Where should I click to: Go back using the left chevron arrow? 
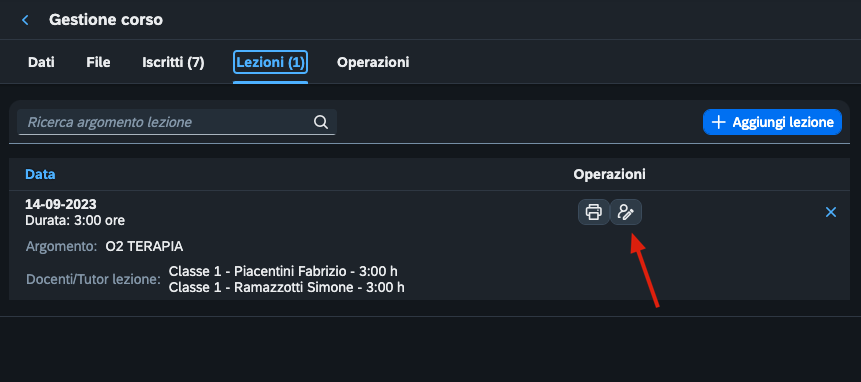(x=25, y=20)
